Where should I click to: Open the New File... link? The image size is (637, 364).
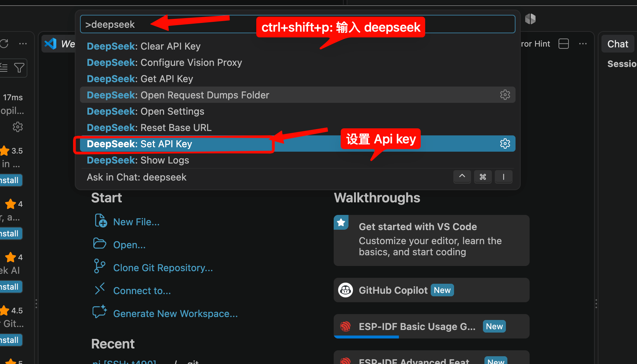click(x=136, y=222)
